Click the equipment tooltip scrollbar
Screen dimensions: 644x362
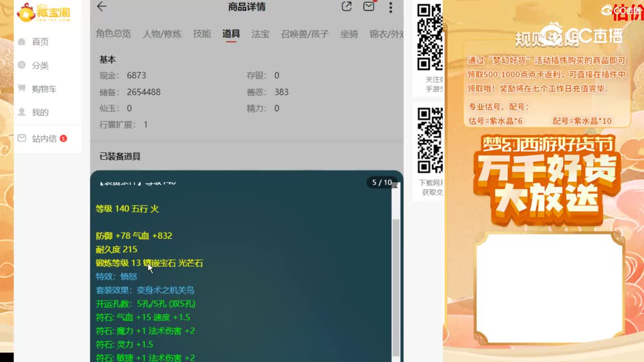(395, 287)
